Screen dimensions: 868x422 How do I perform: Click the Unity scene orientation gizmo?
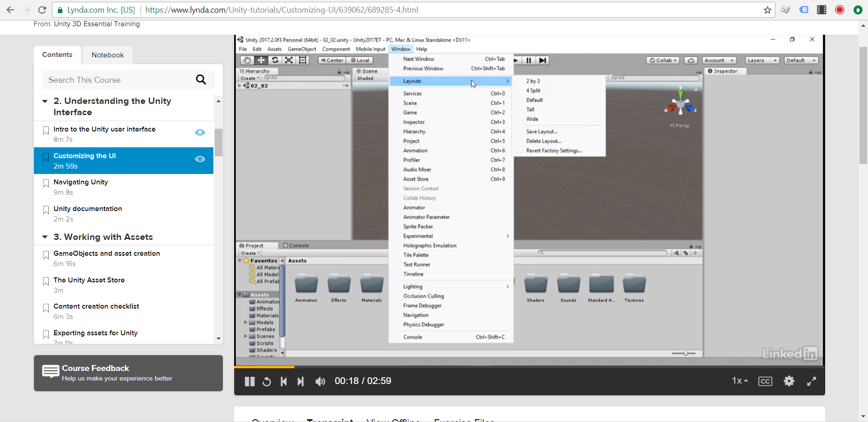coord(680,104)
